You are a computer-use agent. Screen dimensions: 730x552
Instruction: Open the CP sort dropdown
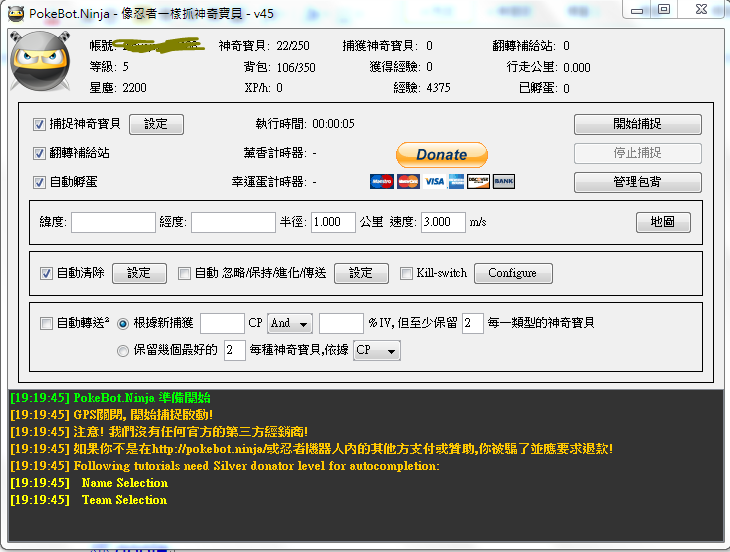pos(377,350)
